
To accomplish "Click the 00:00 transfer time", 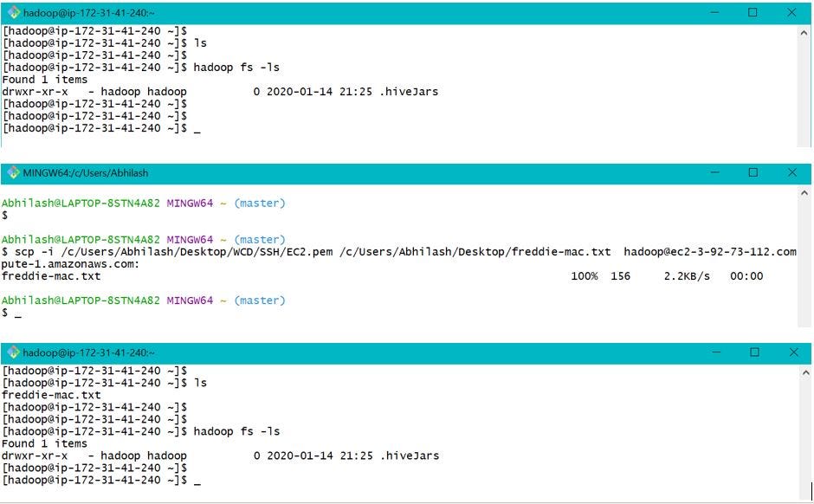I will coord(746,276).
